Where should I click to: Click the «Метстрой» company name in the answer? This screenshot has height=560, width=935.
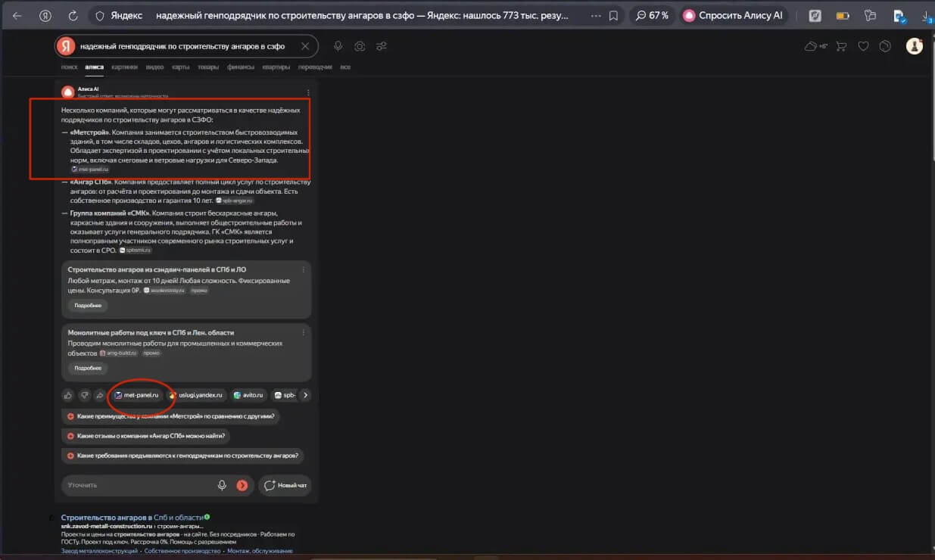(89, 132)
